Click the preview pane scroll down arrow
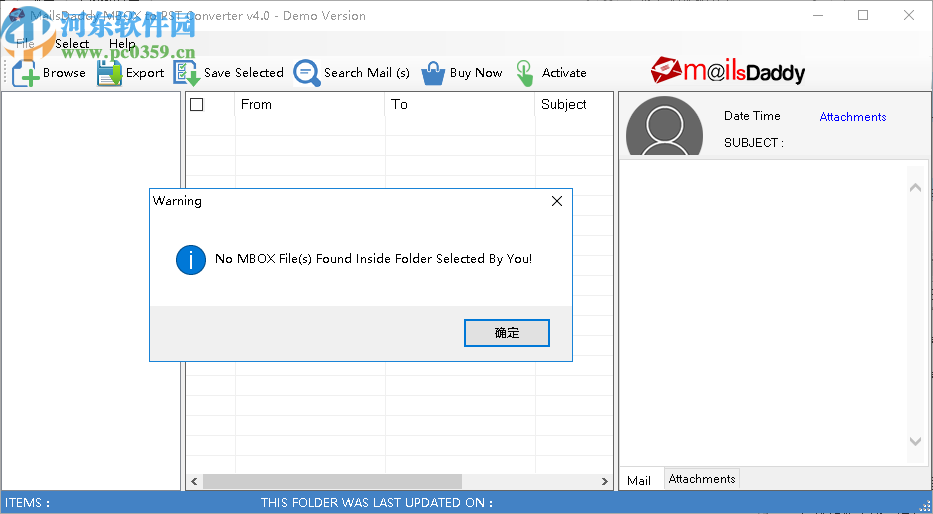The height and width of the screenshot is (514, 933). click(x=916, y=441)
